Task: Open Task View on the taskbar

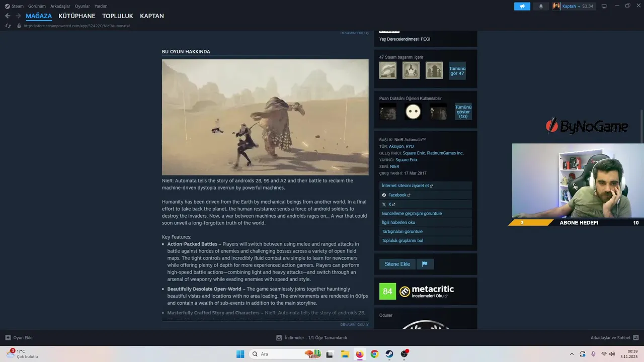Action: 330,354
